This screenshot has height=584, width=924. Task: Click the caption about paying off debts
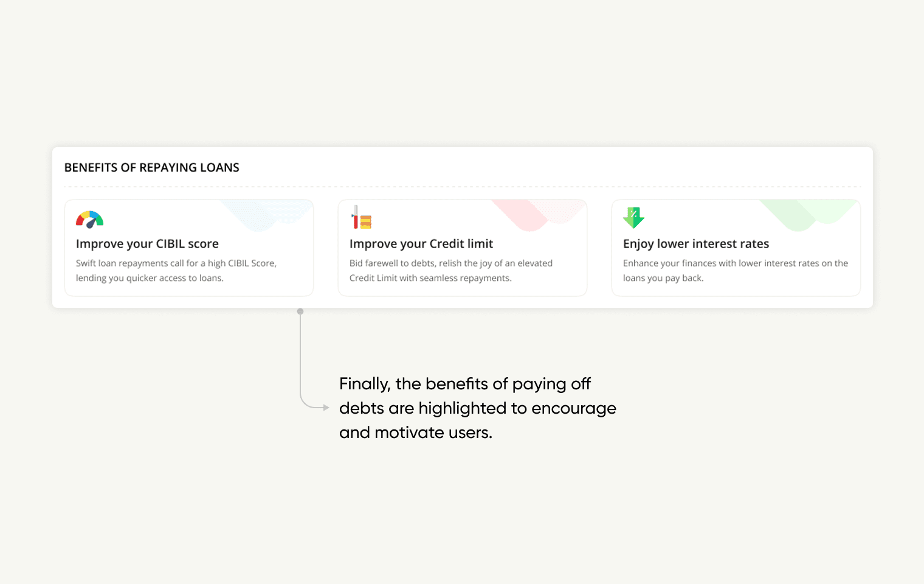click(x=478, y=408)
